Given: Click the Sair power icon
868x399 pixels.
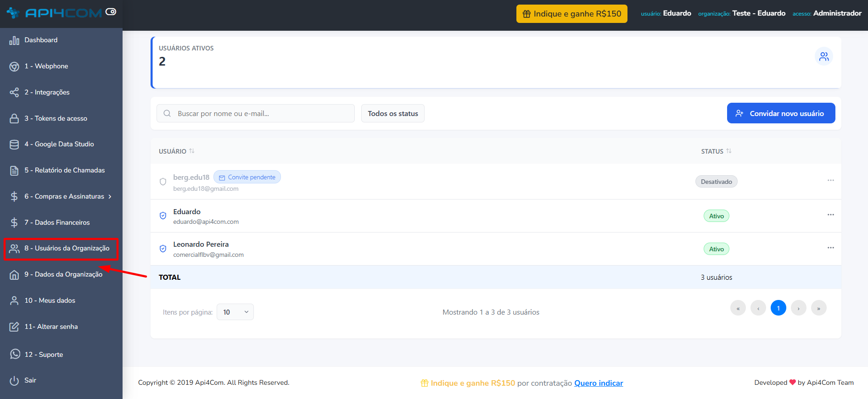Looking at the screenshot, I should (14, 380).
